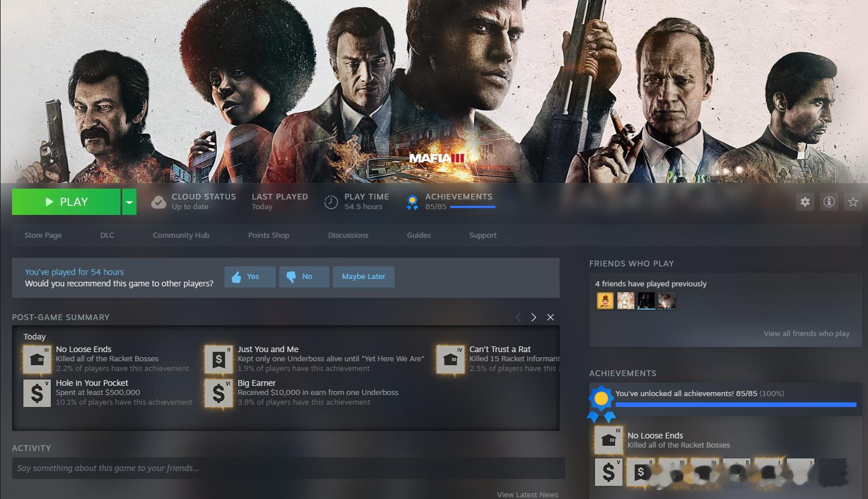Click the 'No Loose Ends' title in post-game summary
The image size is (868, 499).
(83, 349)
